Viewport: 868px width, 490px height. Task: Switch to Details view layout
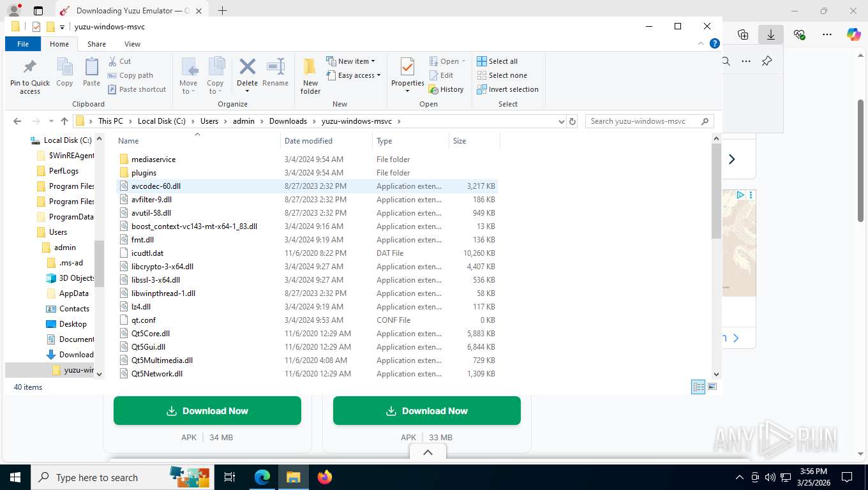(699, 387)
